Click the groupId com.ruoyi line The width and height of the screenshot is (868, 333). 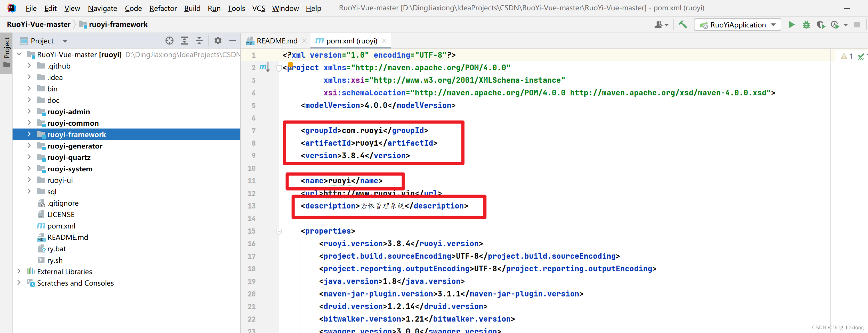click(x=364, y=130)
